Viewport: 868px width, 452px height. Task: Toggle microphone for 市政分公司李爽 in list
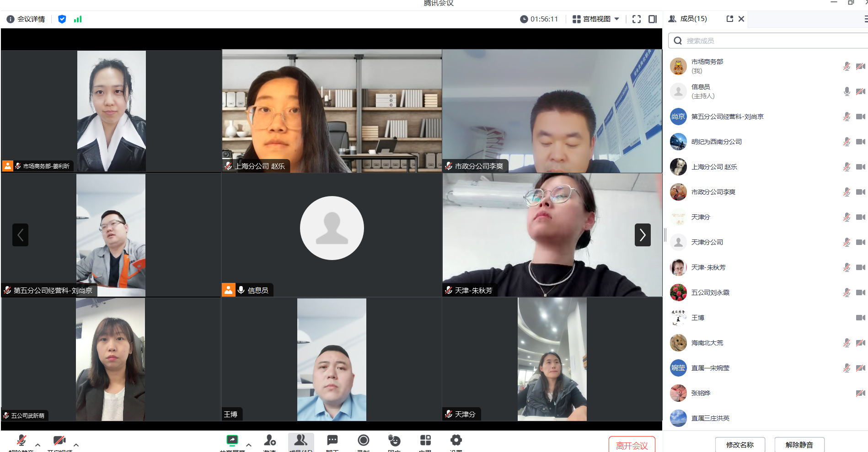click(847, 192)
